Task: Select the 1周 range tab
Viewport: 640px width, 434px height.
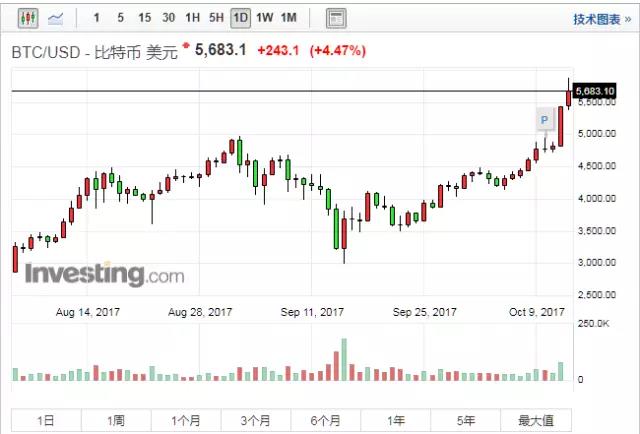Action: click(x=116, y=420)
